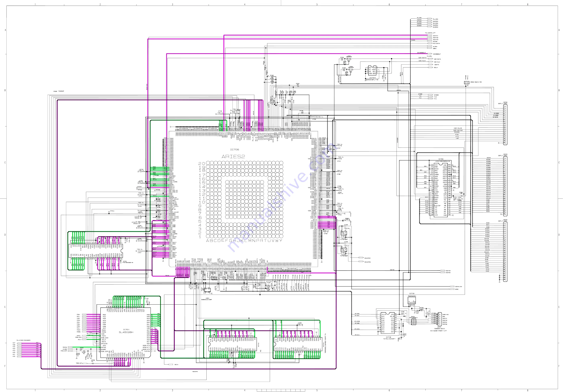This screenshot has width=563, height=392.
Task: Click the MIC-DATA port label
Action: (x=436, y=44)
